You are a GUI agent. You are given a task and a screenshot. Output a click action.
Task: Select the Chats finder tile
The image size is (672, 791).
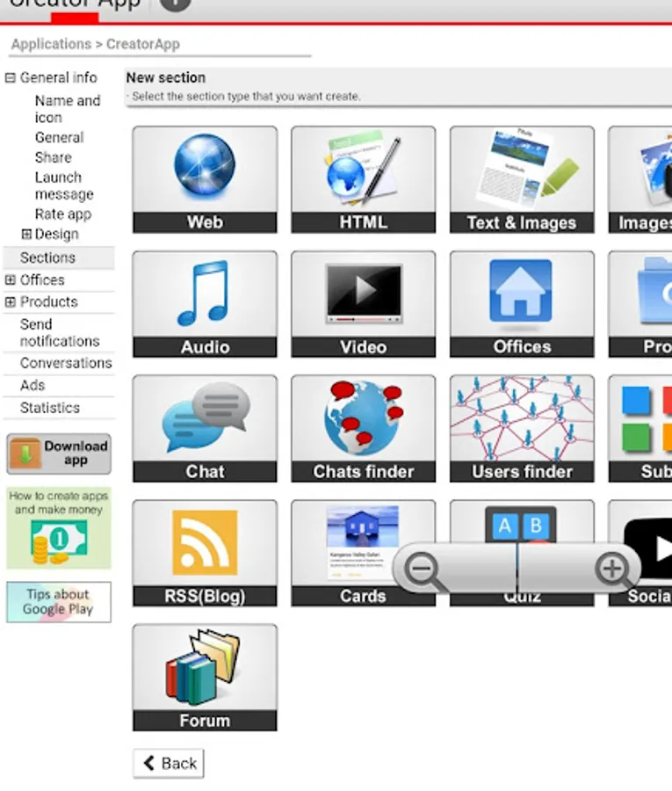coord(363,429)
